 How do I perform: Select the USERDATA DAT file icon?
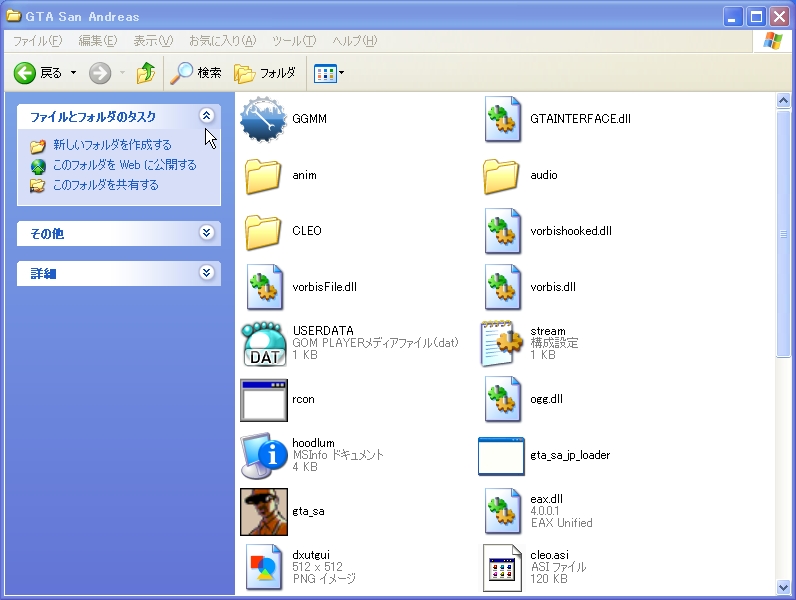click(x=264, y=344)
